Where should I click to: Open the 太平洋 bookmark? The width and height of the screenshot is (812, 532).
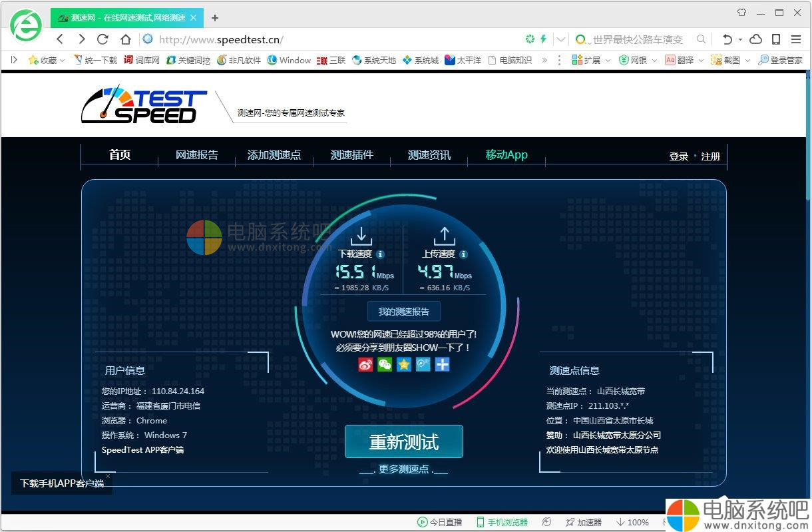463,60
